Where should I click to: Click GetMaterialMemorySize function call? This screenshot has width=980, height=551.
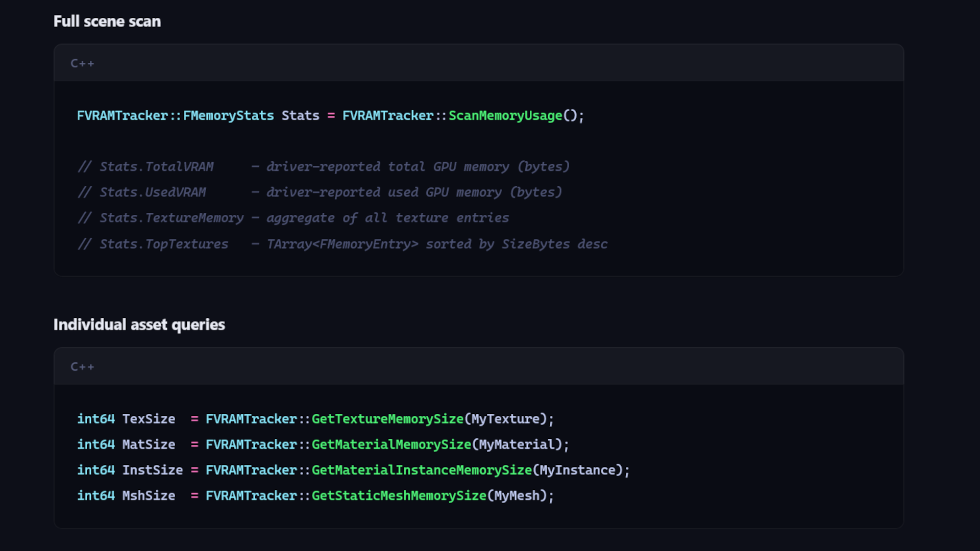click(x=391, y=444)
